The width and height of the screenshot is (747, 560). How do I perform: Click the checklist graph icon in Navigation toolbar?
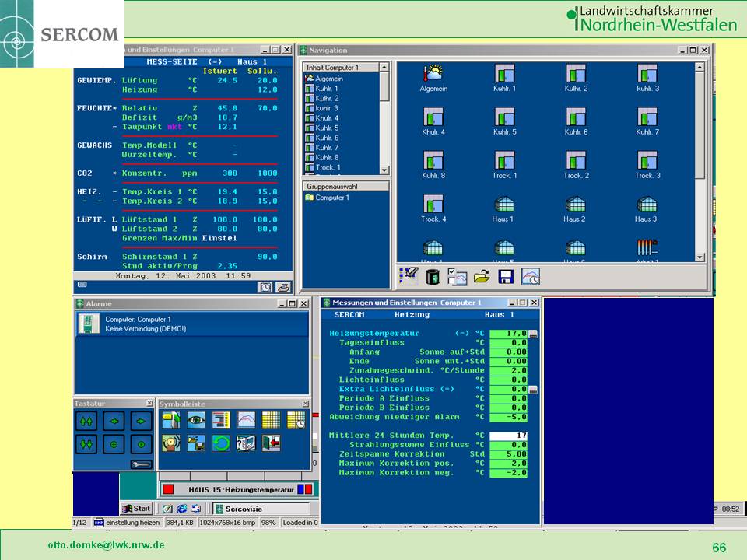(458, 276)
